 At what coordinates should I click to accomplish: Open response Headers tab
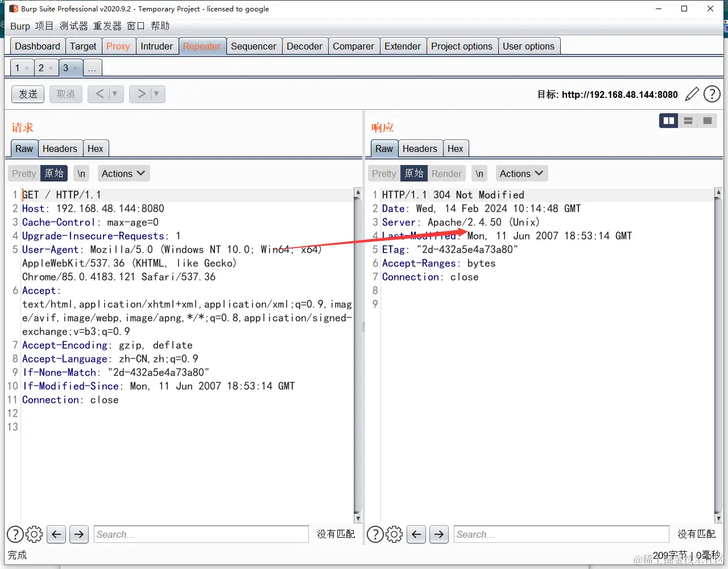[x=420, y=149]
